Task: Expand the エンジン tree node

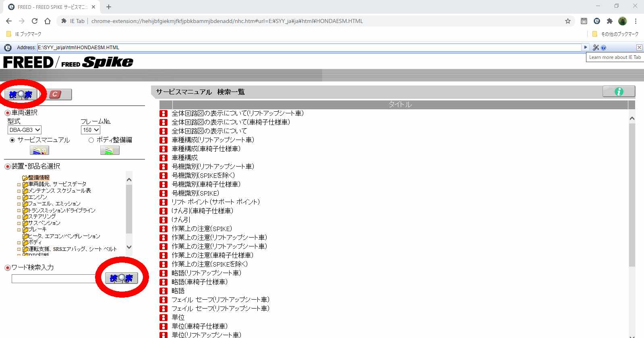Action: [19, 198]
